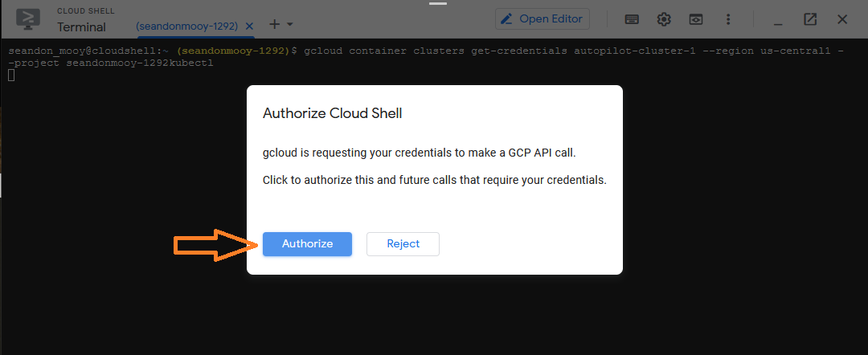Open the terminal settings gear
The width and height of the screenshot is (868, 355).
click(x=663, y=19)
